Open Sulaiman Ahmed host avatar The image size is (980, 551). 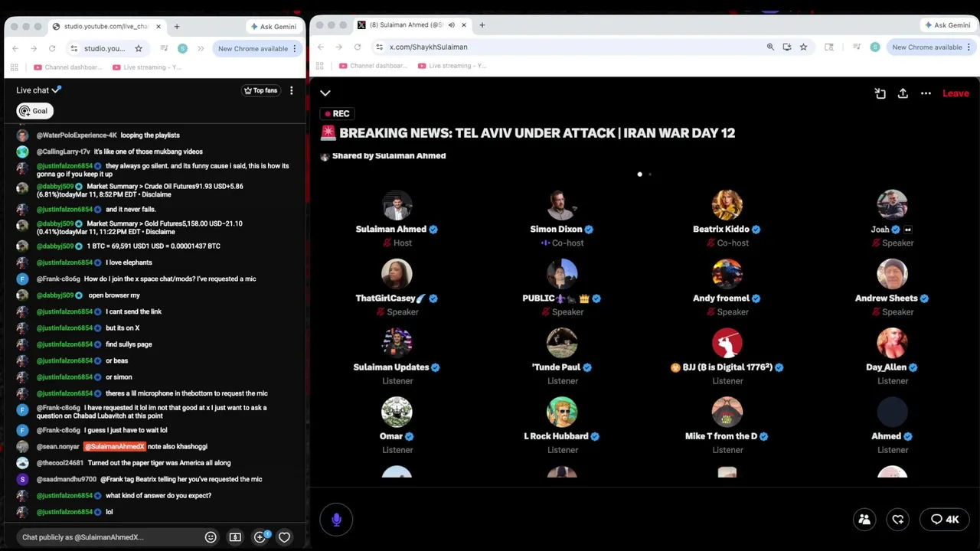397,205
